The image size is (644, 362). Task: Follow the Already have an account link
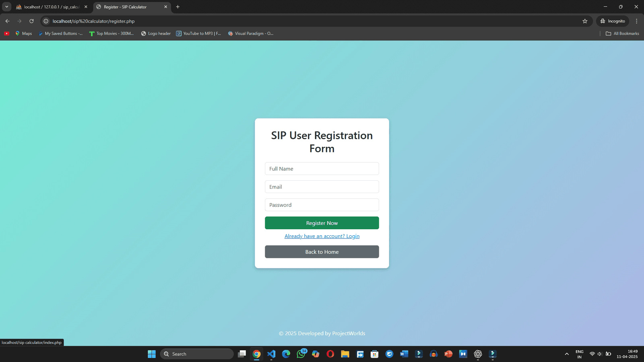[x=322, y=236]
